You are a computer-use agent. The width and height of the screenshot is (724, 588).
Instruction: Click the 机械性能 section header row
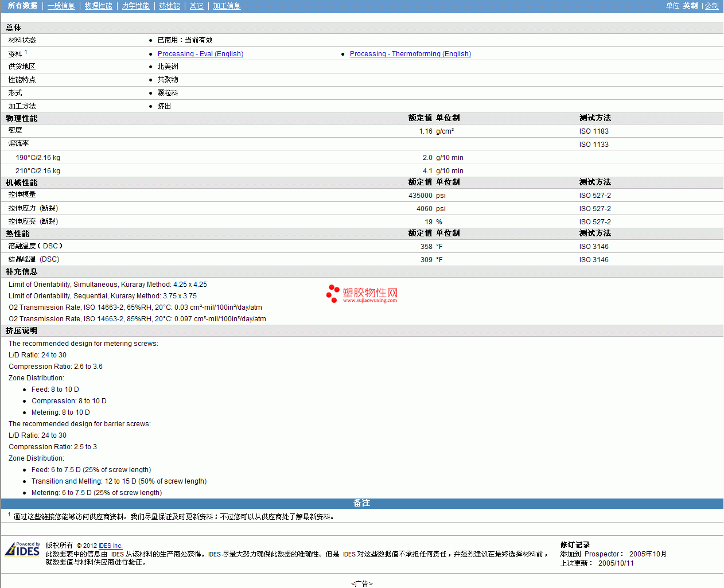22,182
